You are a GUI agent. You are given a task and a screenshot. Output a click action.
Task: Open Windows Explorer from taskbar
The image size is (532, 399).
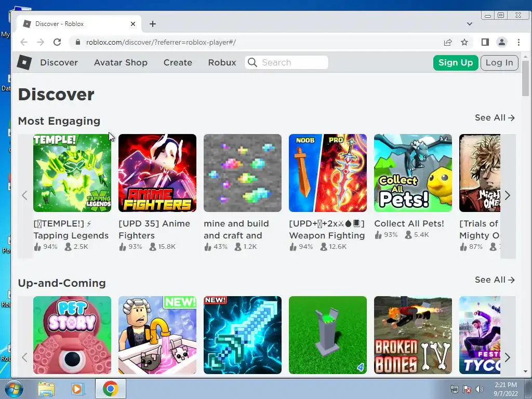click(x=46, y=389)
